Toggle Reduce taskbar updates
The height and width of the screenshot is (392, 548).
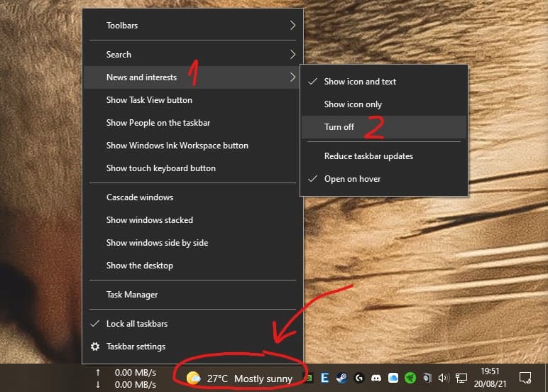coord(384,156)
